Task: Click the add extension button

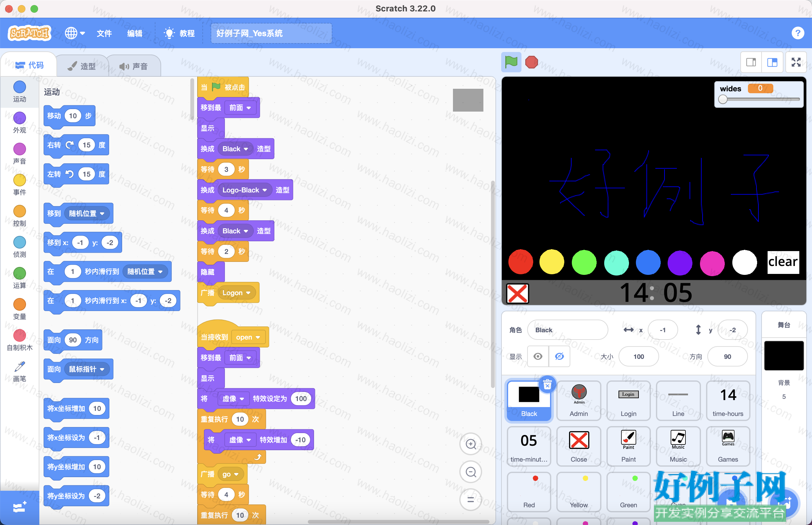Action: coord(19,507)
